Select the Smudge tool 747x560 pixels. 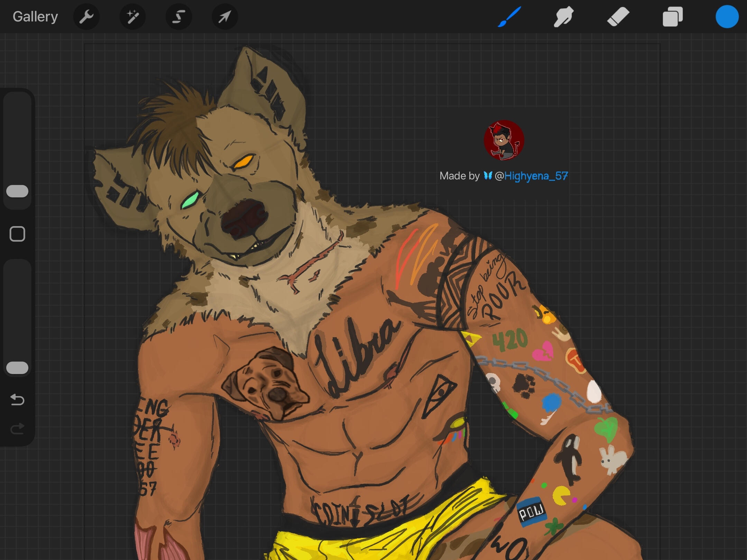tap(564, 17)
